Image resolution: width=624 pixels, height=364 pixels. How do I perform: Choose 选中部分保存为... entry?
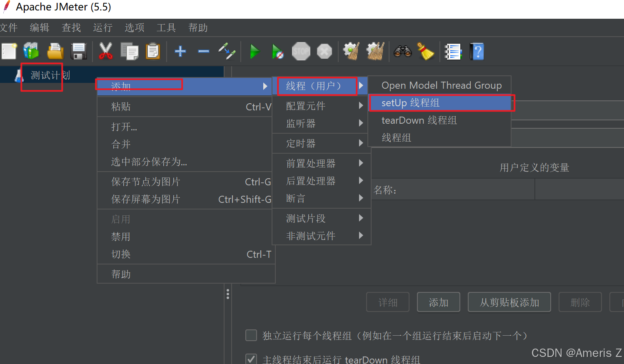click(185, 162)
